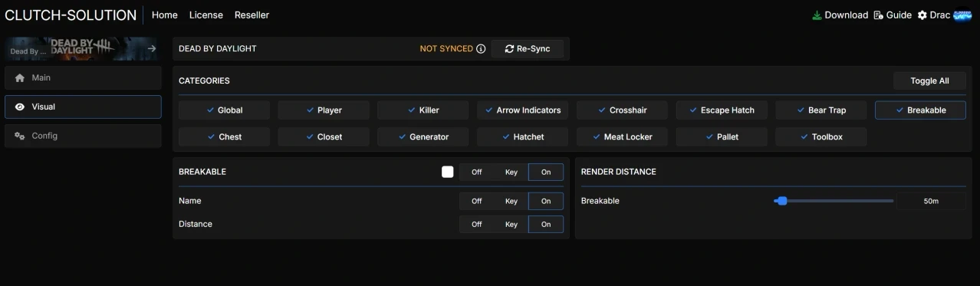Toggle the Escape Hatch category checkbox
The height and width of the screenshot is (286, 980).
pos(722,110)
